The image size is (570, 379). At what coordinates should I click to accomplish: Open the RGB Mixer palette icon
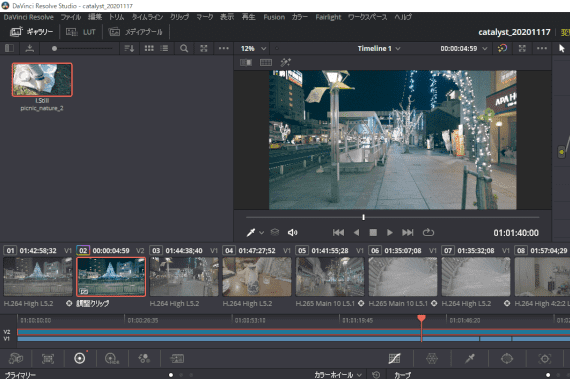144,359
